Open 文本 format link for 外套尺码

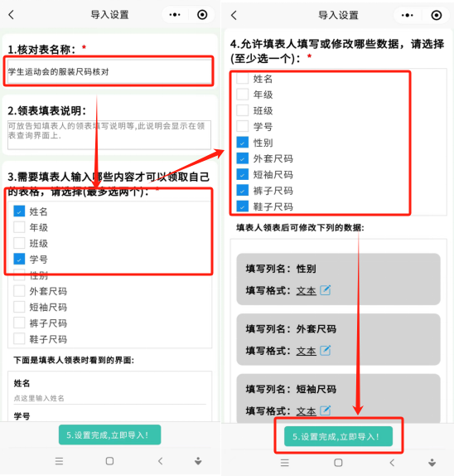pos(306,351)
